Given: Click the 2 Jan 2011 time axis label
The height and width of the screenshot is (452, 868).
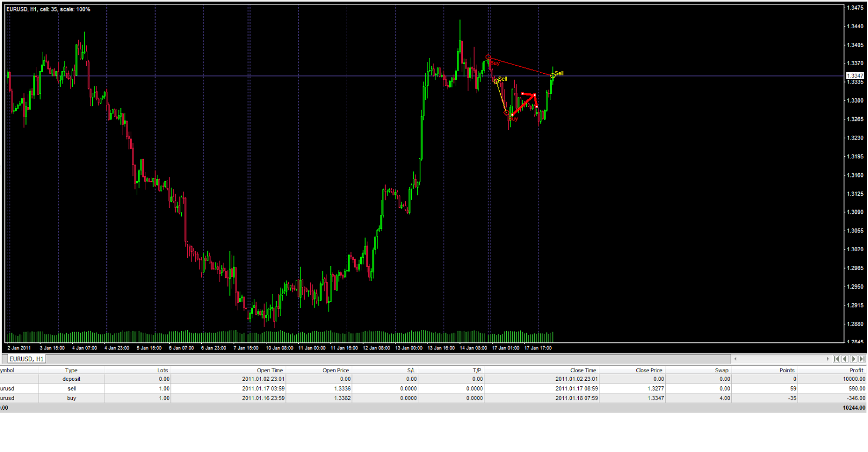Looking at the screenshot, I should pos(19,348).
